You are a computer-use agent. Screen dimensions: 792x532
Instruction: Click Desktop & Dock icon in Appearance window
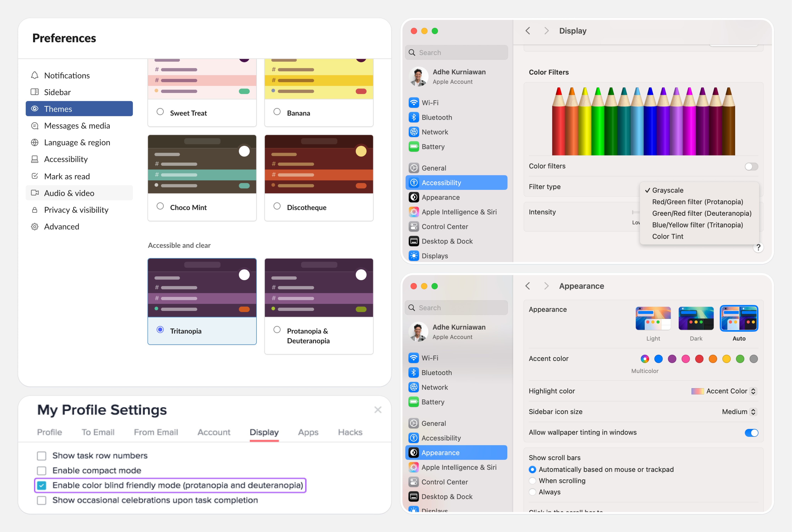(x=413, y=496)
